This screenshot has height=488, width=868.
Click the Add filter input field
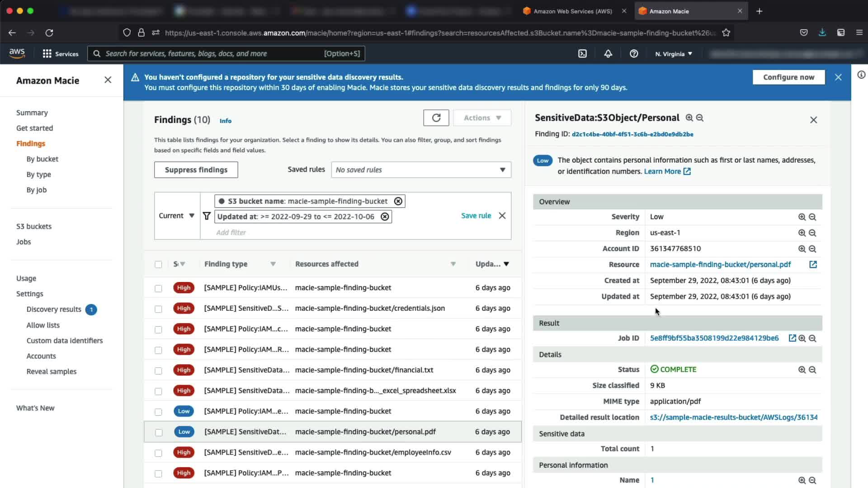tap(316, 233)
